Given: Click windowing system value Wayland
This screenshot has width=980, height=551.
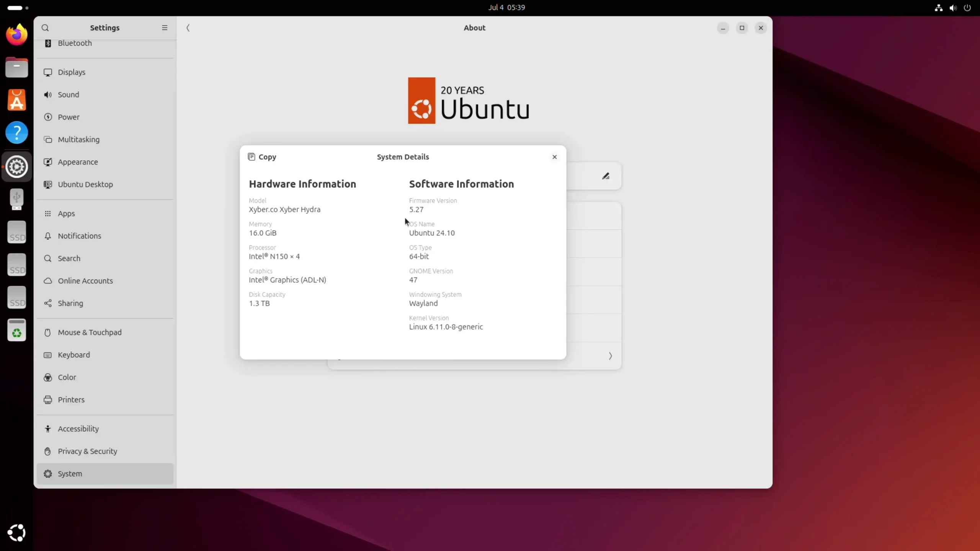Looking at the screenshot, I should coord(423,303).
